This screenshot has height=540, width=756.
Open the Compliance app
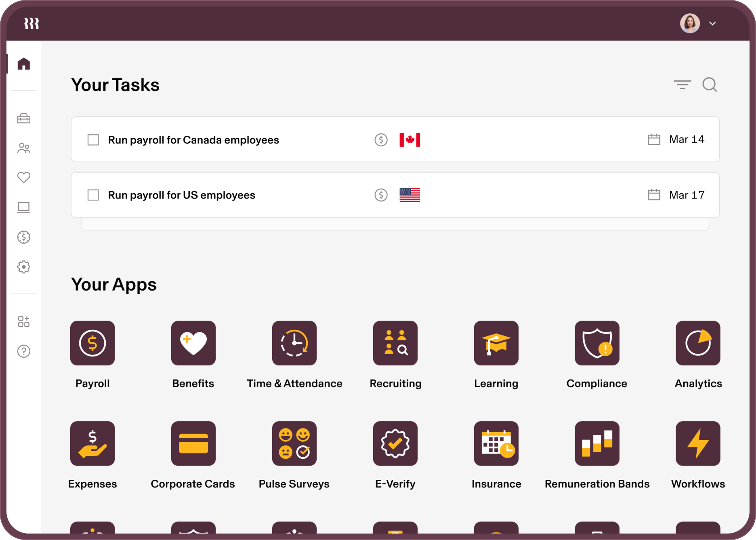click(x=596, y=343)
